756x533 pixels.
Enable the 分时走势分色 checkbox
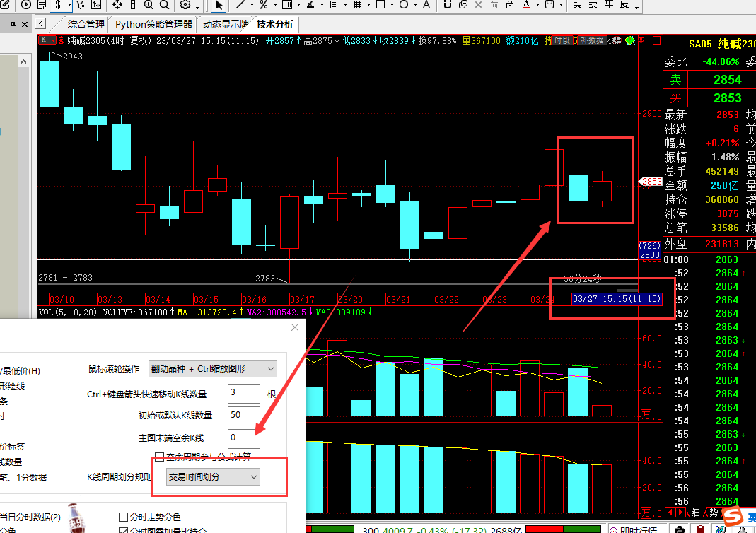(x=123, y=517)
